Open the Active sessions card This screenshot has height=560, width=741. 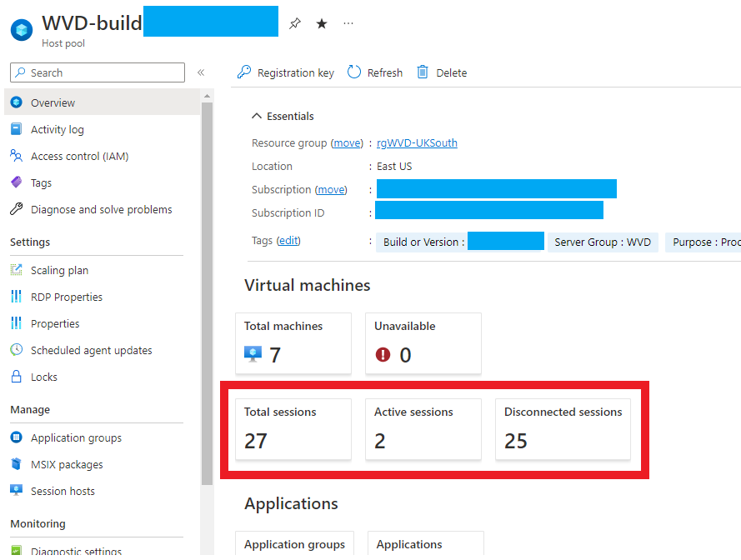click(423, 429)
